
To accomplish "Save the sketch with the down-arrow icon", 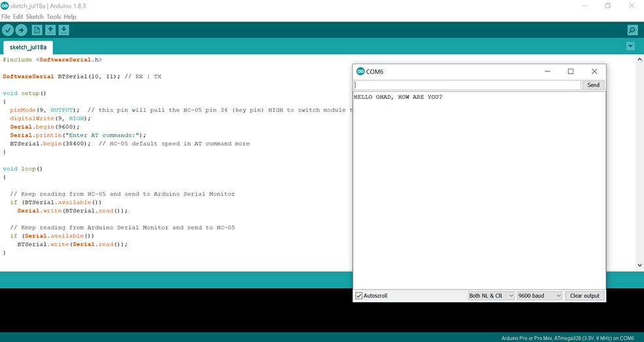I will point(63,30).
